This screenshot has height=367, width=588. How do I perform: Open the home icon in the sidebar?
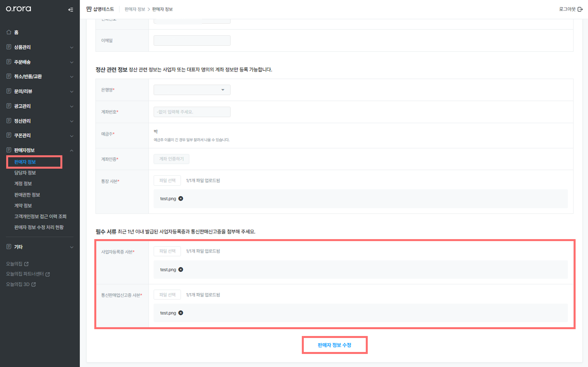point(9,32)
